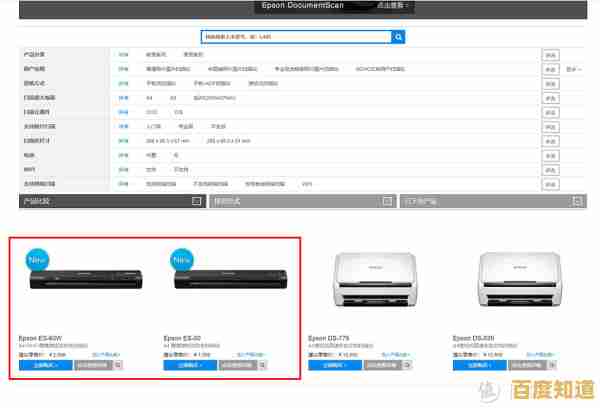The height and width of the screenshot is (408, 600).
Task: Click the blue search magnifier button
Action: [399, 37]
